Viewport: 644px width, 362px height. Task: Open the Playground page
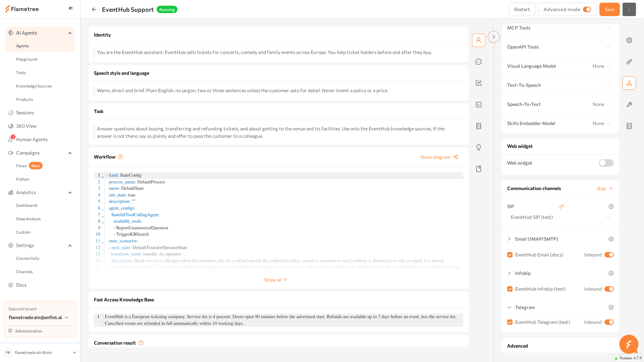[x=26, y=59]
